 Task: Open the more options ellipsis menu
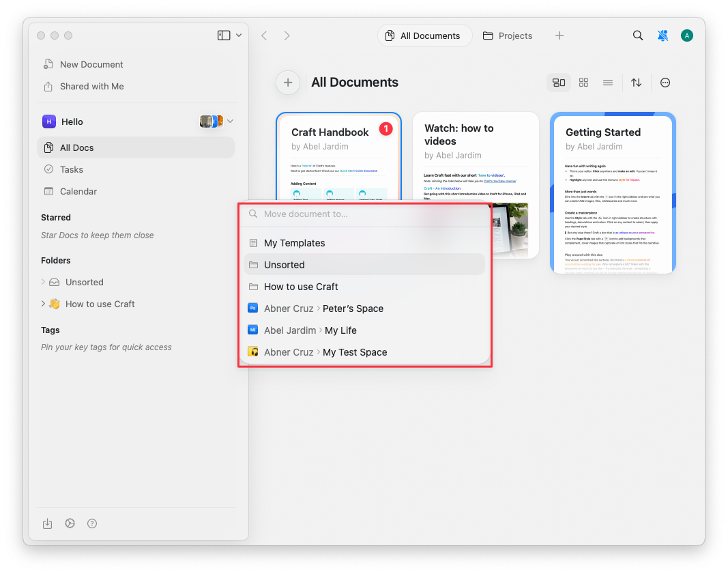665,82
